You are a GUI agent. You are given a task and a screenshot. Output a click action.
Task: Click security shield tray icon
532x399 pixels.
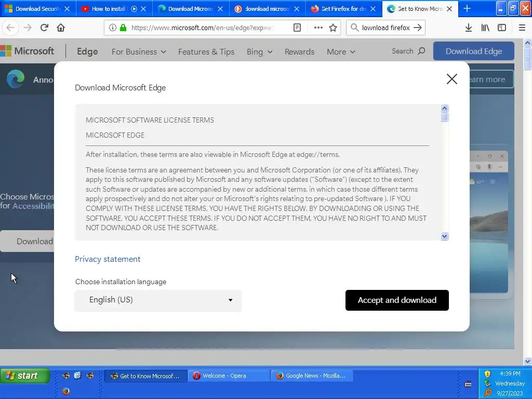click(487, 374)
